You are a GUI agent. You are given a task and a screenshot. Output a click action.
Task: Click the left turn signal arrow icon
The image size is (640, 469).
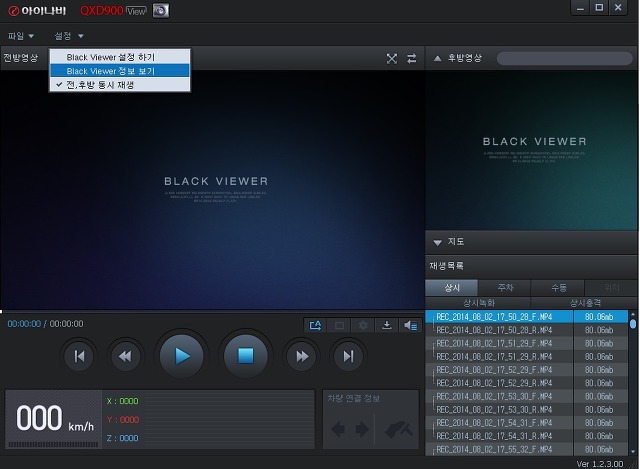(338, 429)
